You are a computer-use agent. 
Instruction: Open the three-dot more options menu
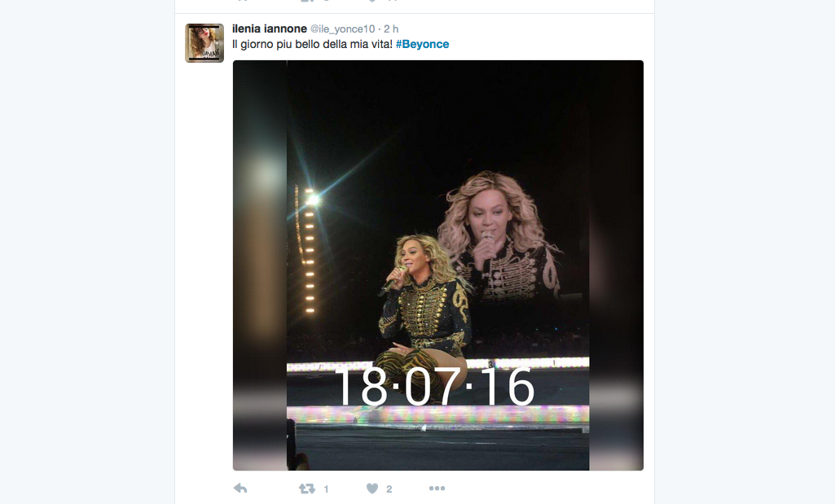point(437,488)
